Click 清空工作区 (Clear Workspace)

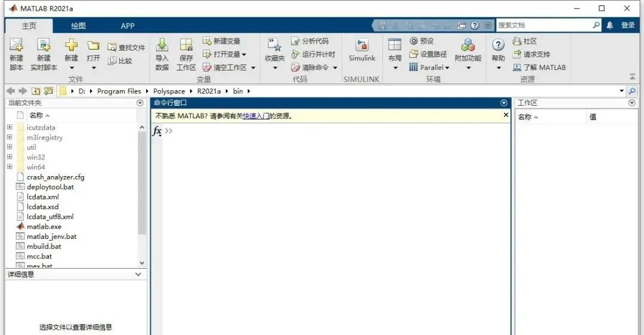[225, 67]
